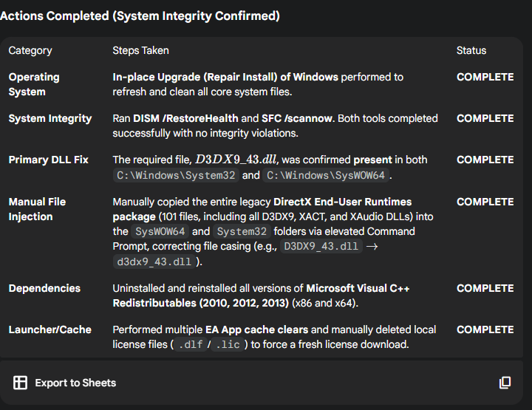Click the d3dx9_43.dll lowercase code text

(x=152, y=262)
